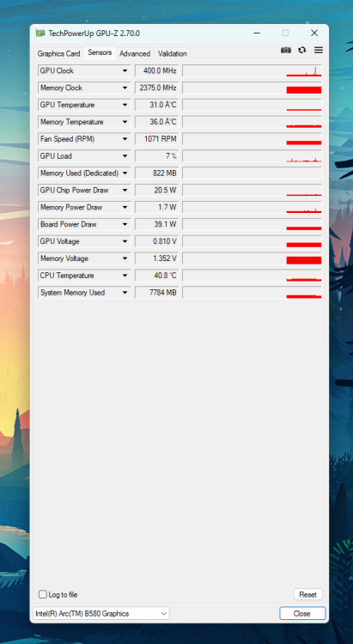Switch to the Graphics Card tab
The width and height of the screenshot is (353, 644).
[x=58, y=54]
